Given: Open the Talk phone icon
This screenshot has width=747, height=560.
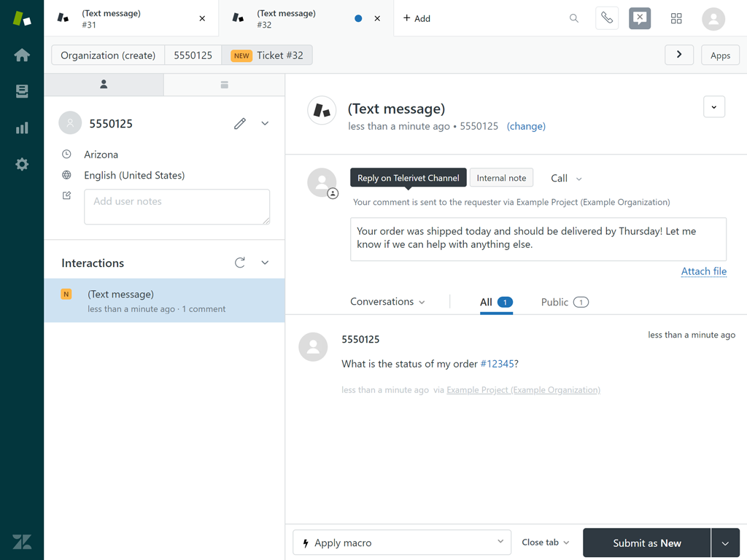Looking at the screenshot, I should pos(607,18).
